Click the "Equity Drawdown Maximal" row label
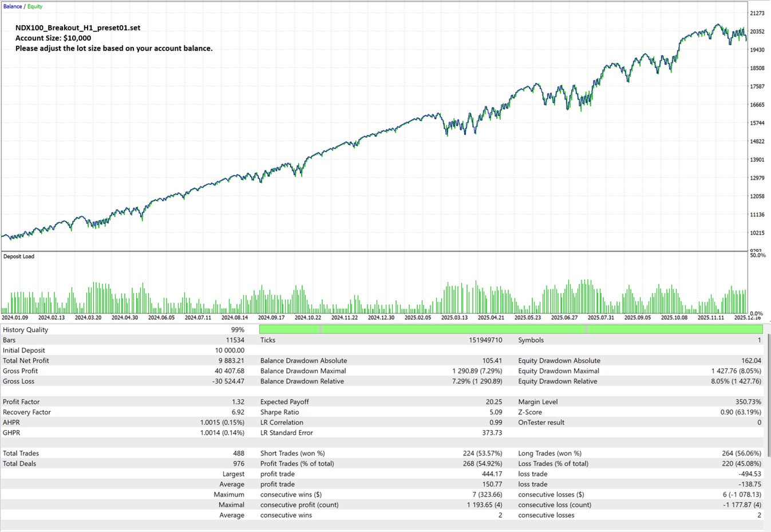 click(x=559, y=371)
